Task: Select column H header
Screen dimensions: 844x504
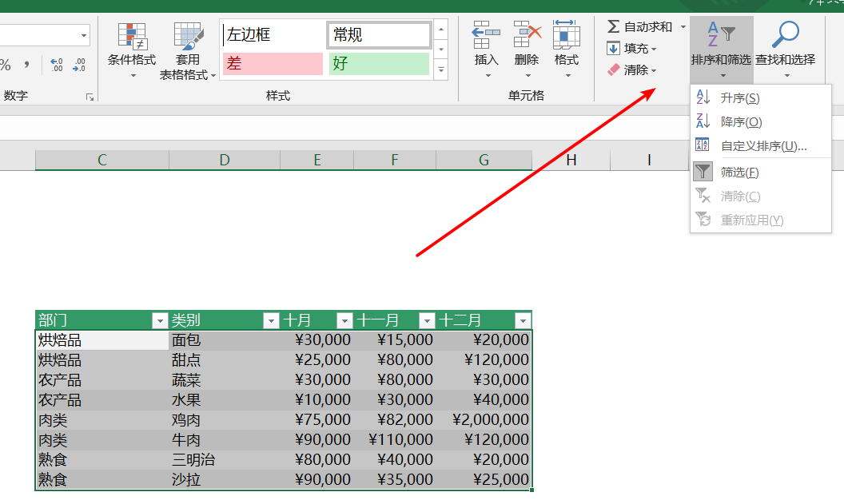Action: 571,161
